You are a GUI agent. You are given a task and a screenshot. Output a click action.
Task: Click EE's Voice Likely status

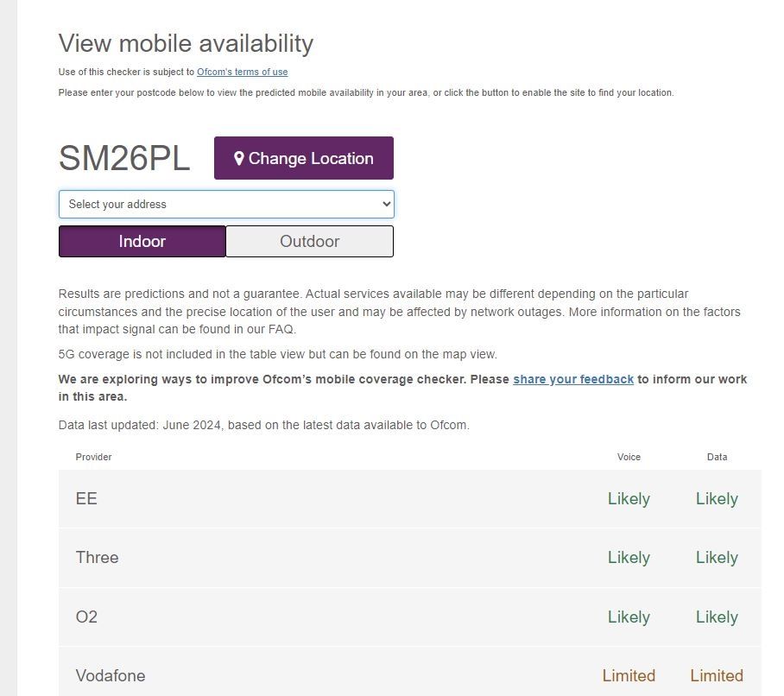(x=629, y=499)
